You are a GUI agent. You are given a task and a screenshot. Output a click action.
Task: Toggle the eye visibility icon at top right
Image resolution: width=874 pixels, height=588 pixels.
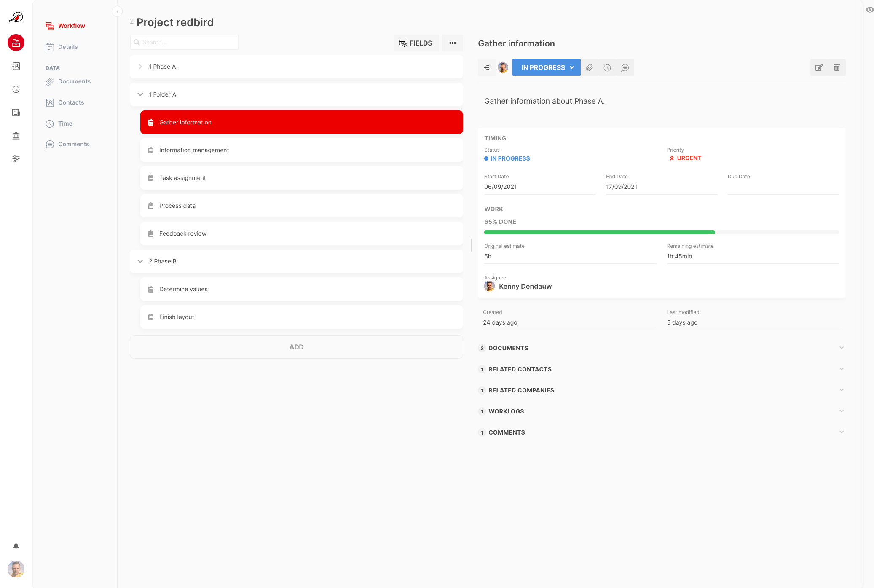(x=869, y=10)
